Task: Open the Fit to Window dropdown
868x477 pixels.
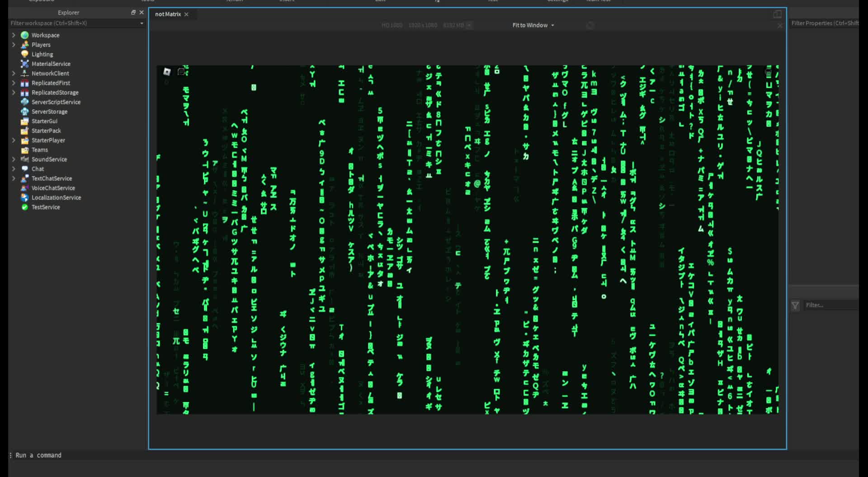Action: click(x=533, y=25)
